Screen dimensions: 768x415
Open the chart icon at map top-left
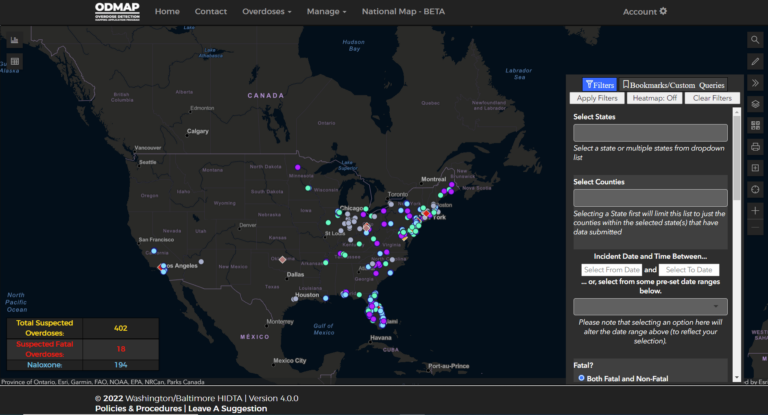15,40
